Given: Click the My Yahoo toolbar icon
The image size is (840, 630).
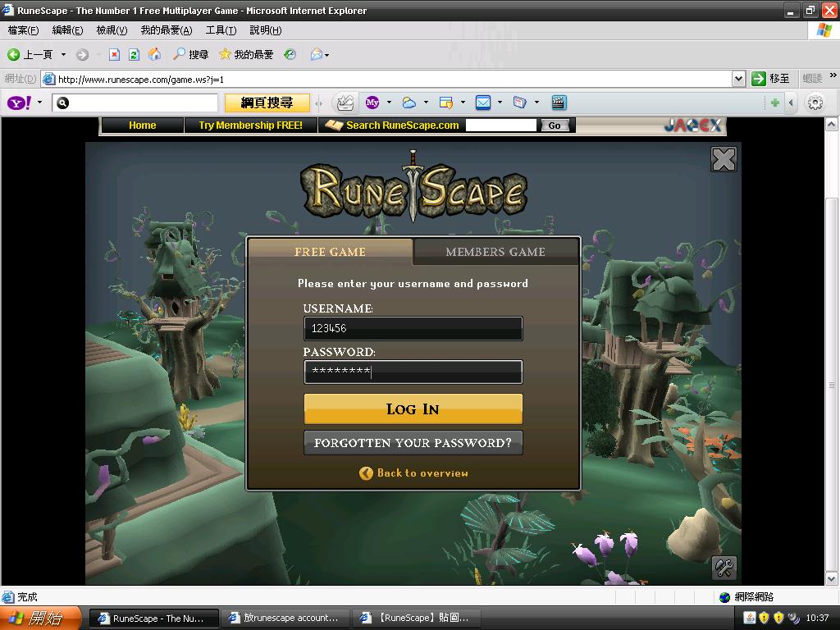Looking at the screenshot, I should (372, 103).
